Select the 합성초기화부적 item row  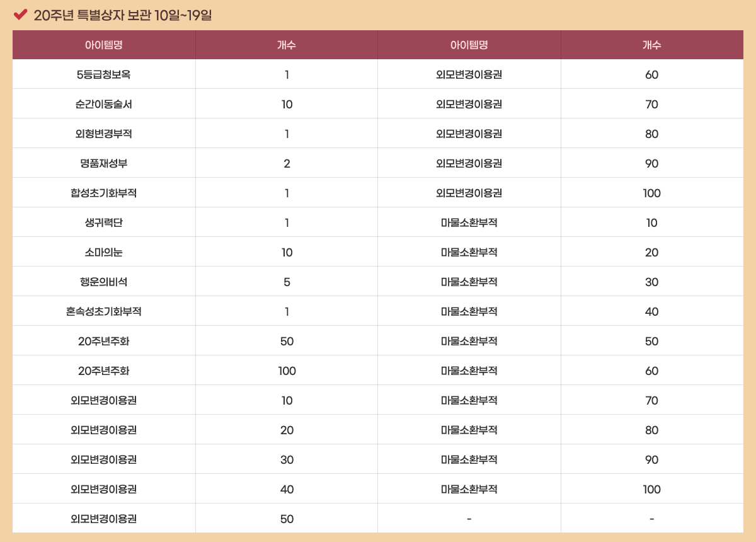pos(104,193)
